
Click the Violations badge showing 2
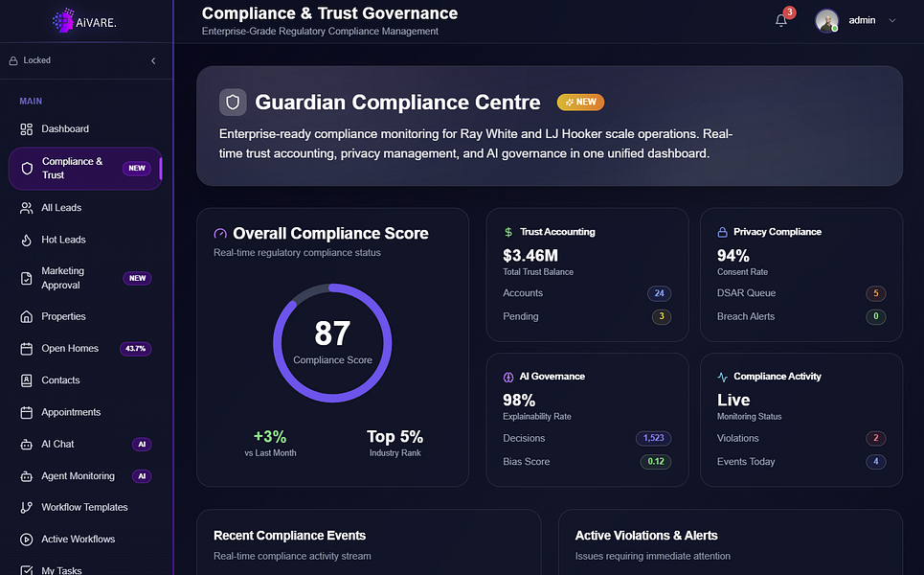coord(876,438)
